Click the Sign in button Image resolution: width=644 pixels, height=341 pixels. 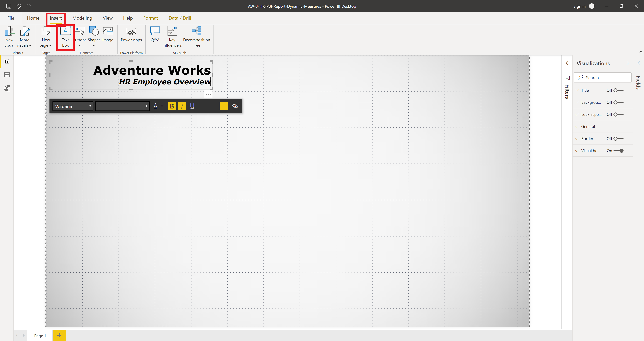[579, 6]
